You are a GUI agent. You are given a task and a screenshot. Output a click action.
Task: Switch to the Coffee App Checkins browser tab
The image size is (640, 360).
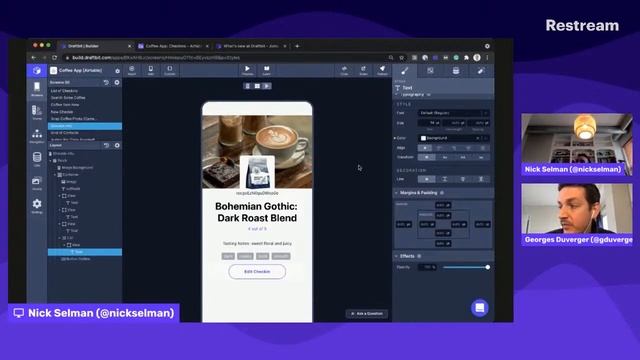pos(173,46)
